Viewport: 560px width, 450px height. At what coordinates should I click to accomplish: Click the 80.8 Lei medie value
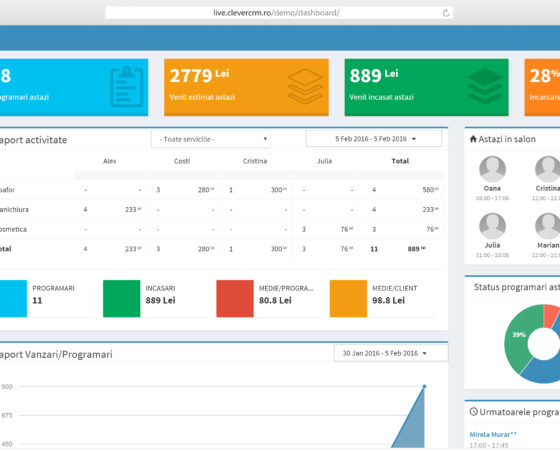(x=275, y=300)
